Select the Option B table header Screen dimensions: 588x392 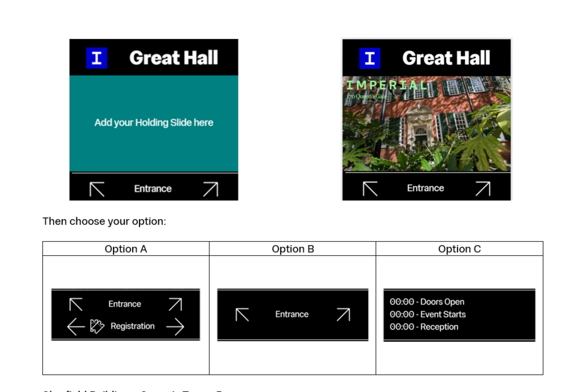pyautogui.click(x=293, y=249)
